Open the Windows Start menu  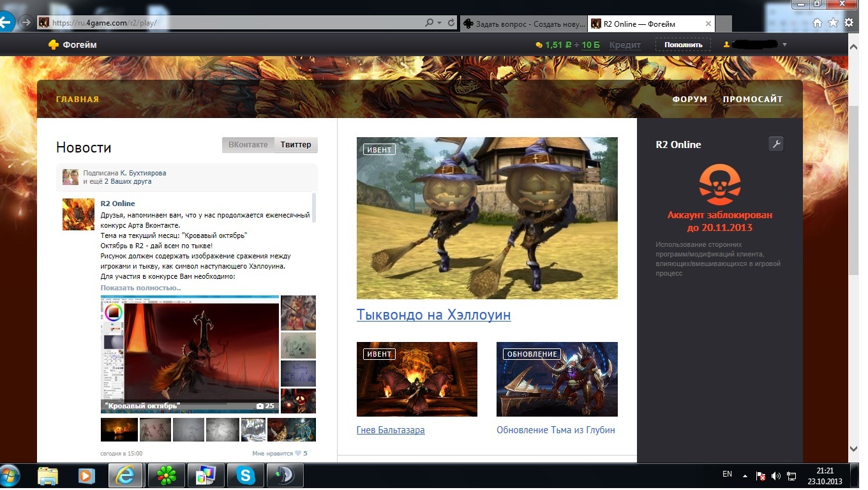[10, 475]
